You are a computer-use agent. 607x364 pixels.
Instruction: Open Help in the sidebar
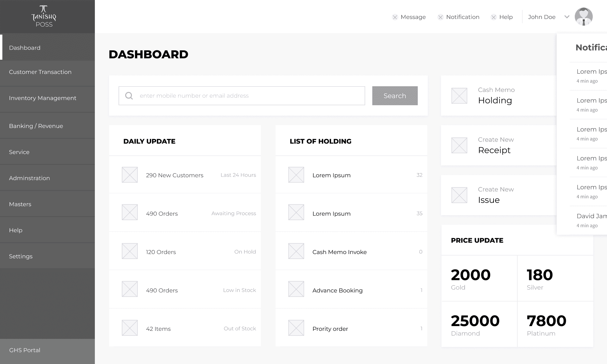click(x=47, y=230)
